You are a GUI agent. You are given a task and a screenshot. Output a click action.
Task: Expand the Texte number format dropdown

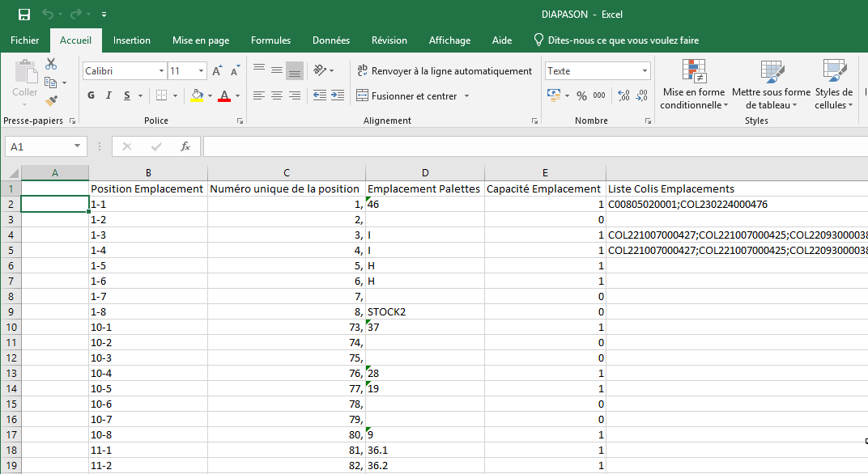click(x=645, y=71)
